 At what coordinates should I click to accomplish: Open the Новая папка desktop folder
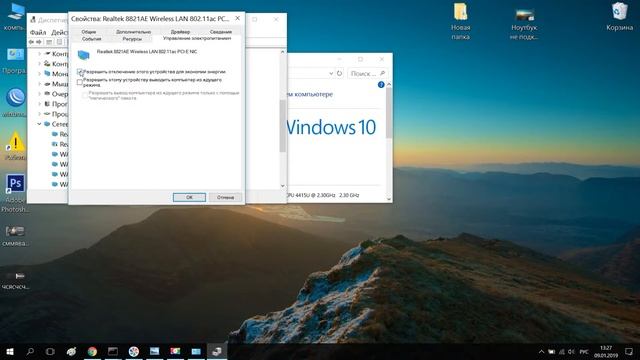pos(460,21)
